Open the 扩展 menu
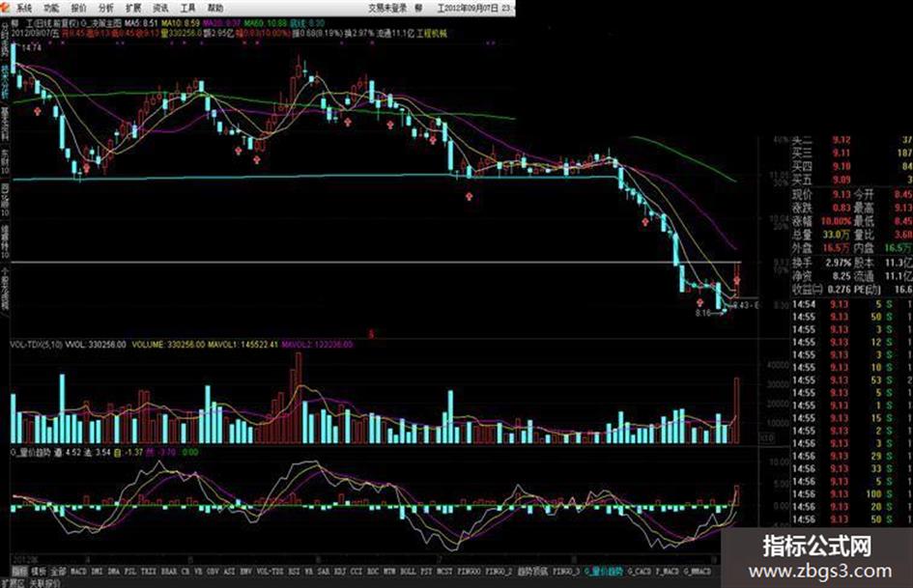 133,8
